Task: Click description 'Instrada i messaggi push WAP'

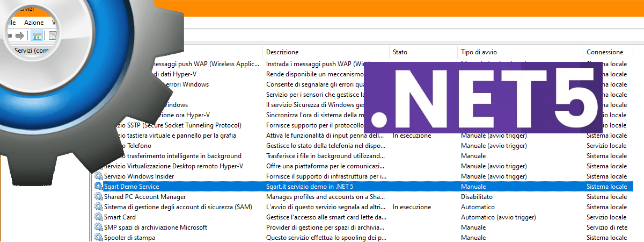Action: click(317, 64)
